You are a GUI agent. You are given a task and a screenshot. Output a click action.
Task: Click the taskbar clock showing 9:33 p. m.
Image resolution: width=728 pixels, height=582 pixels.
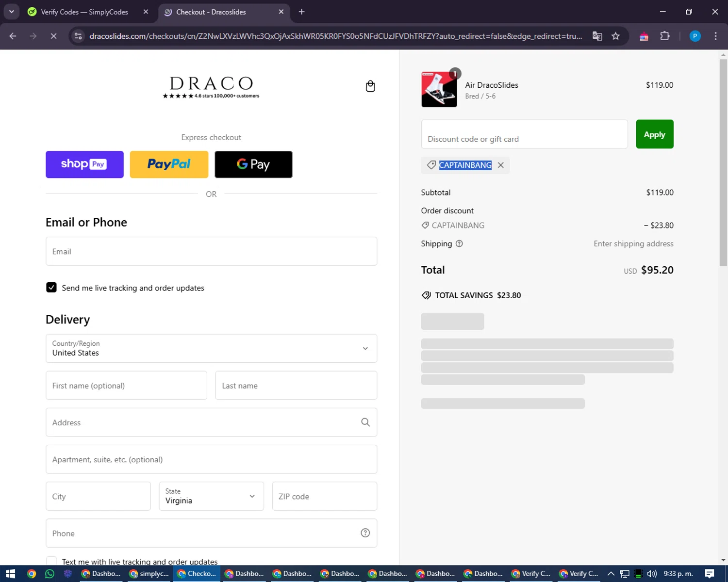pyautogui.click(x=678, y=574)
